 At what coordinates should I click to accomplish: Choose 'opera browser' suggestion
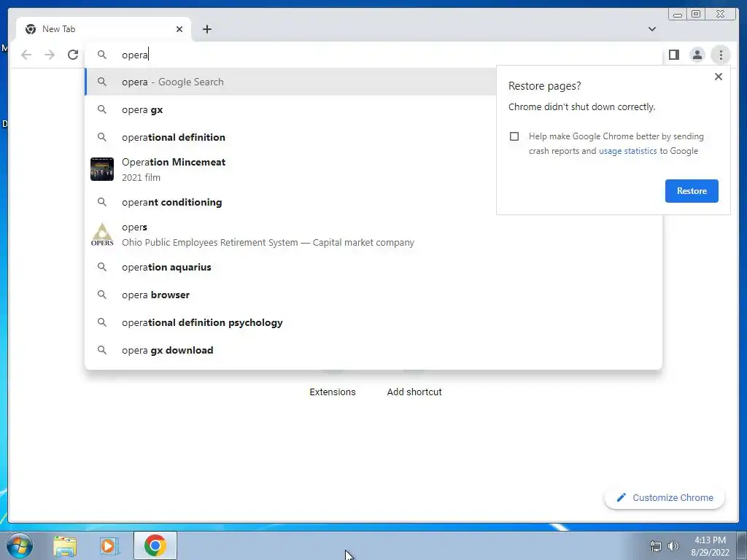[x=373, y=295]
